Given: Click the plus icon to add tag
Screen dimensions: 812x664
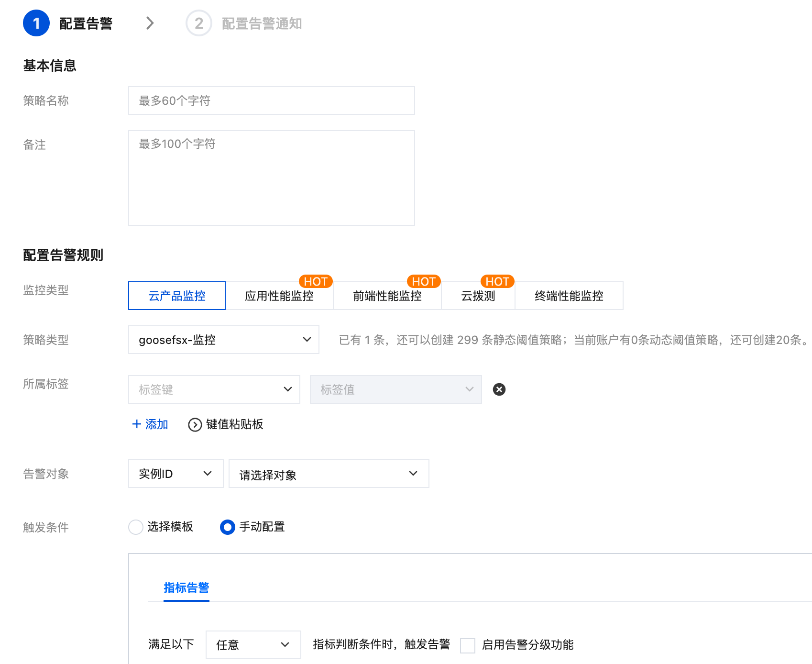Looking at the screenshot, I should coord(137,424).
